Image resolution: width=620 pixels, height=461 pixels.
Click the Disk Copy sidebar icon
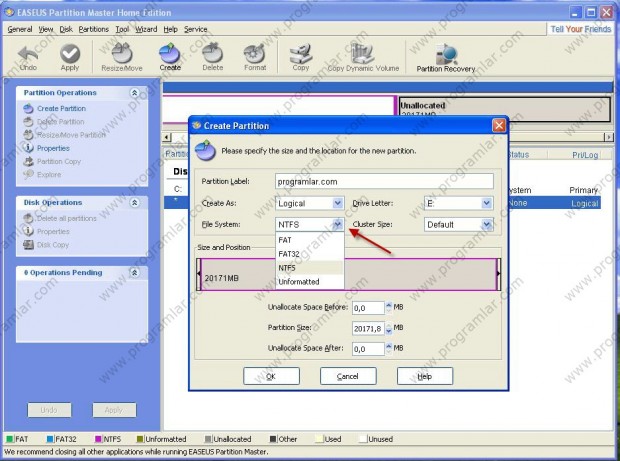(x=28, y=245)
